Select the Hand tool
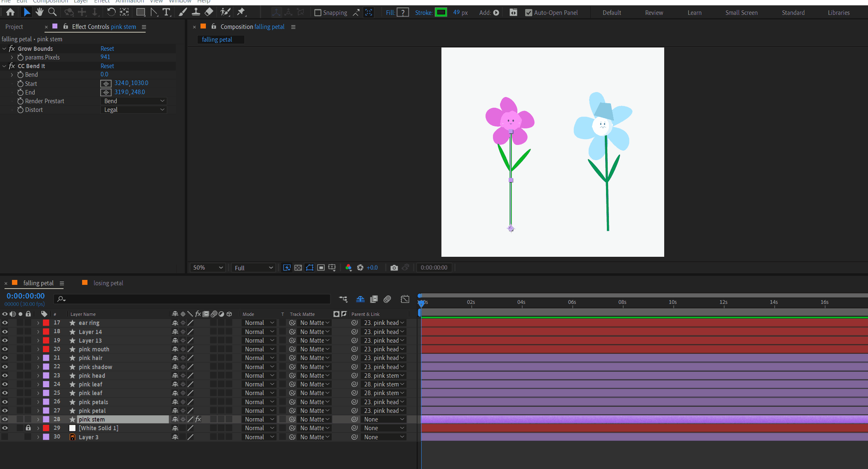 tap(40, 12)
